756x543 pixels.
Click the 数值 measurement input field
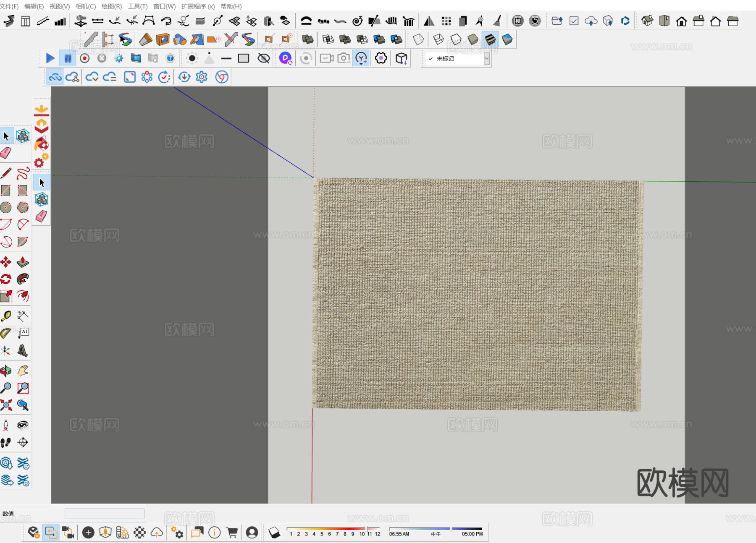point(105,514)
